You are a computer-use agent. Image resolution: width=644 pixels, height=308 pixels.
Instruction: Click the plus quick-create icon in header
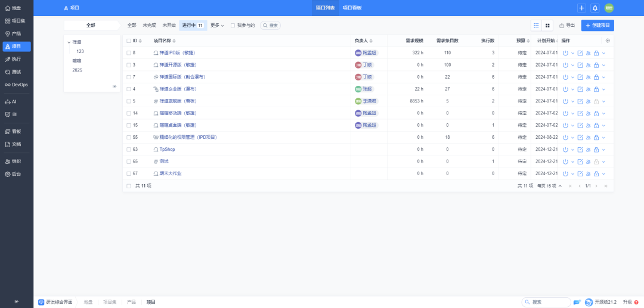(581, 8)
